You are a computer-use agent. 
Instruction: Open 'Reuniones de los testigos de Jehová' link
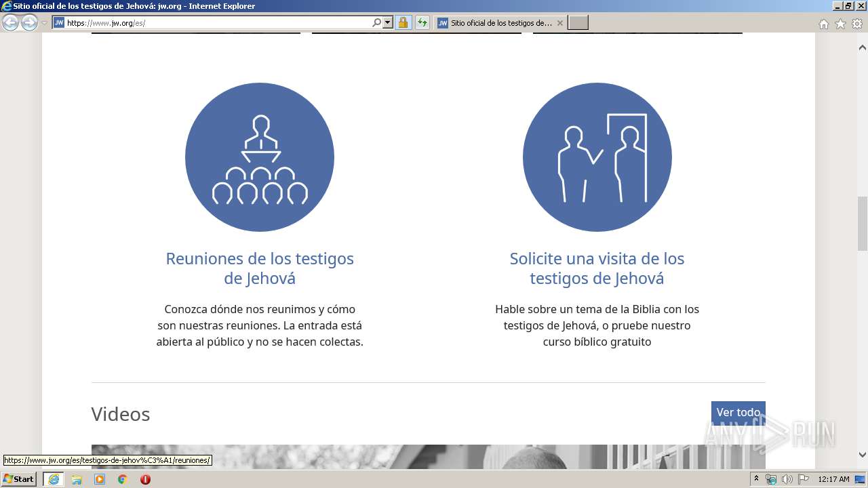pos(260,268)
